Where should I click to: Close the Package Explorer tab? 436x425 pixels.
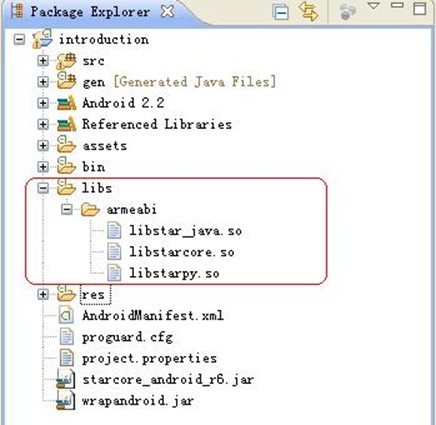click(167, 12)
